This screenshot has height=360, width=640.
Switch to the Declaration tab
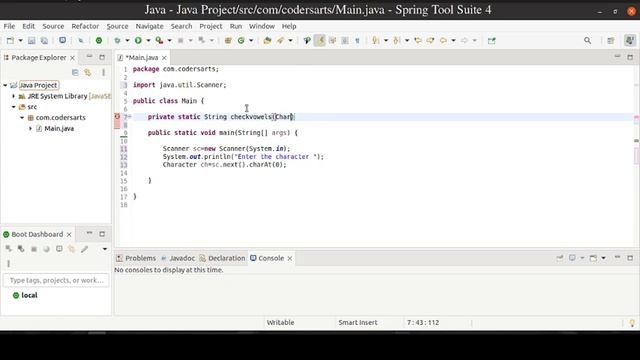222,258
